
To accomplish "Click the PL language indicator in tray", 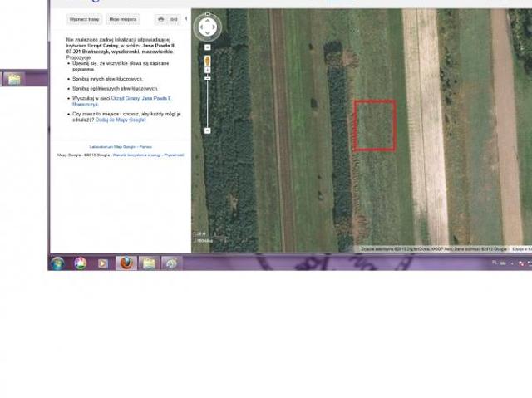I will point(494,263).
